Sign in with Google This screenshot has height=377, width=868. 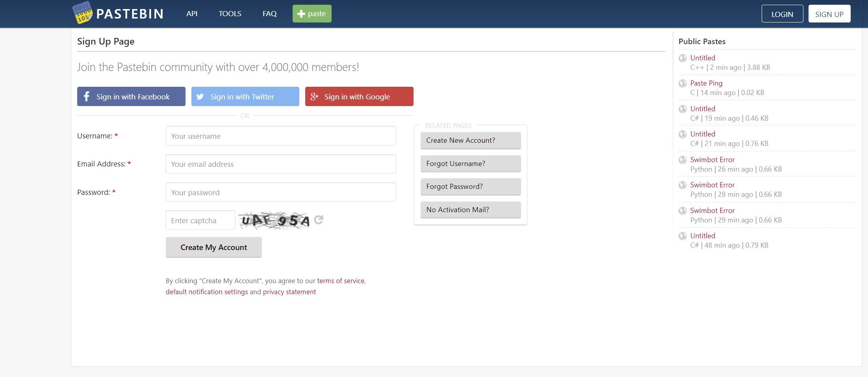click(359, 97)
